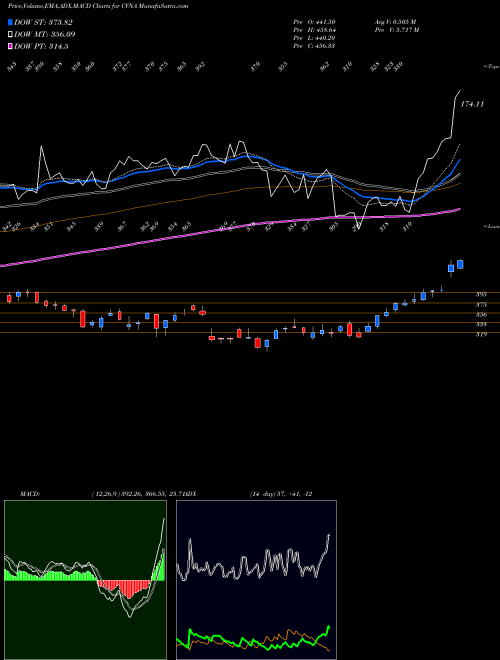Click the 356 price level label
Image resolution: width=500 pixels, height=660 pixels.
pyautogui.click(x=482, y=315)
